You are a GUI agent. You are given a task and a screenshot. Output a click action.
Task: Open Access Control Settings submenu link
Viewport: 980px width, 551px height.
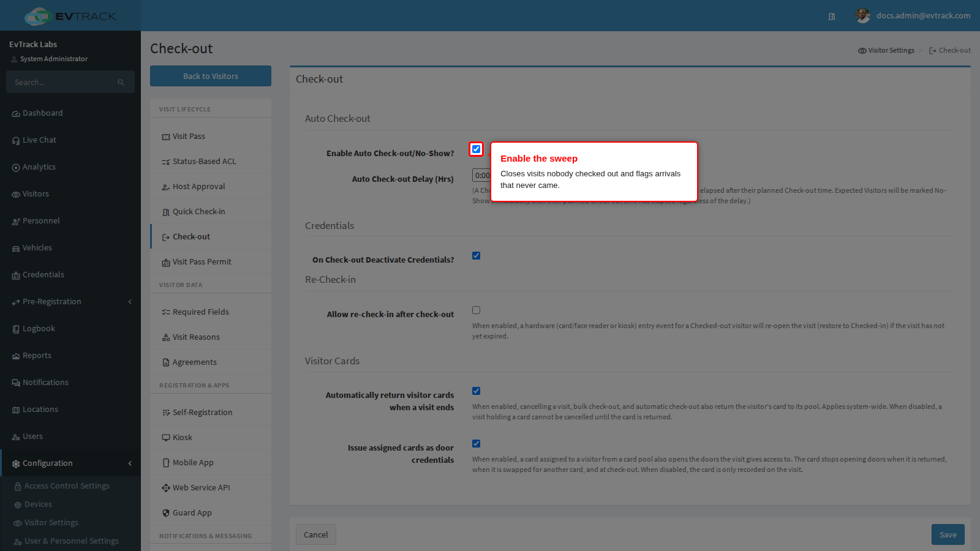tap(67, 486)
